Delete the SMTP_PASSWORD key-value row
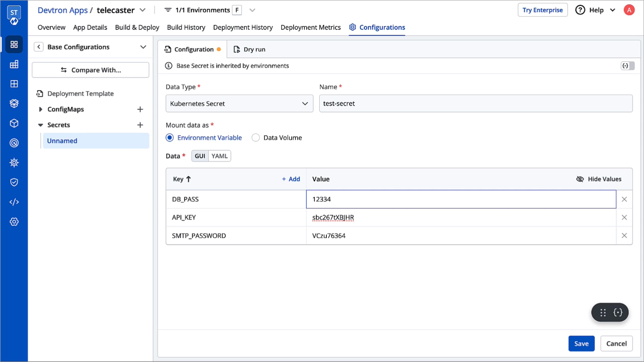Image resolution: width=644 pixels, height=362 pixels. pyautogui.click(x=624, y=236)
